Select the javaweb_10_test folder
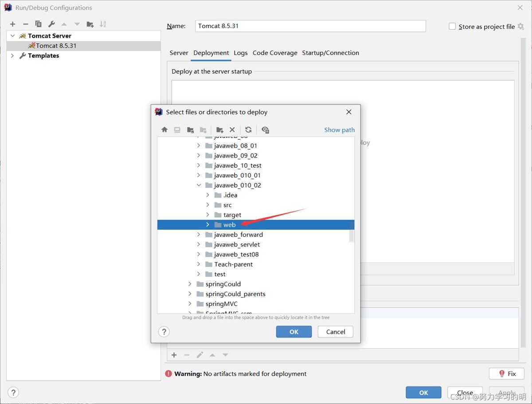Viewport: 532px width, 404px height. [238, 165]
